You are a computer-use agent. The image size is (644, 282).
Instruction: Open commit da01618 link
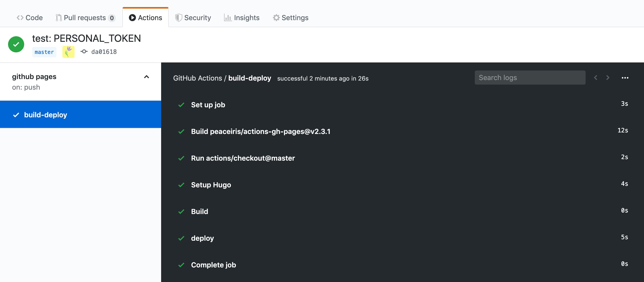[104, 52]
